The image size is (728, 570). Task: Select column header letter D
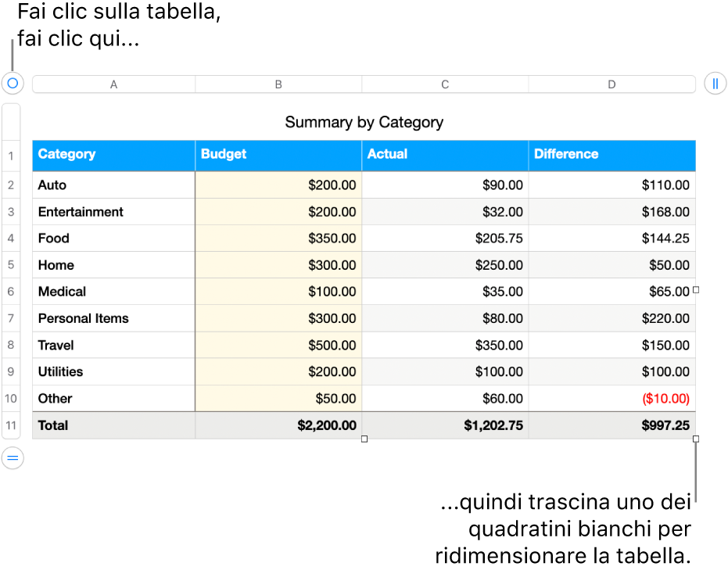pyautogui.click(x=611, y=84)
